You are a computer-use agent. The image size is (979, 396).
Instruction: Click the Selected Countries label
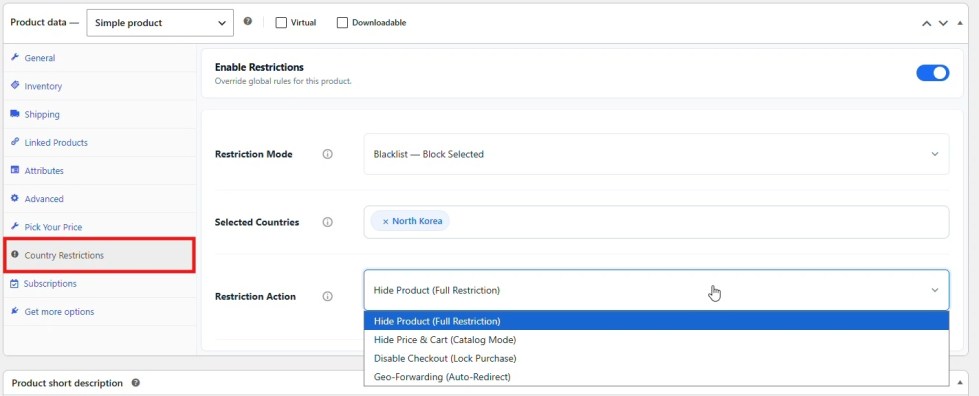[x=257, y=222]
